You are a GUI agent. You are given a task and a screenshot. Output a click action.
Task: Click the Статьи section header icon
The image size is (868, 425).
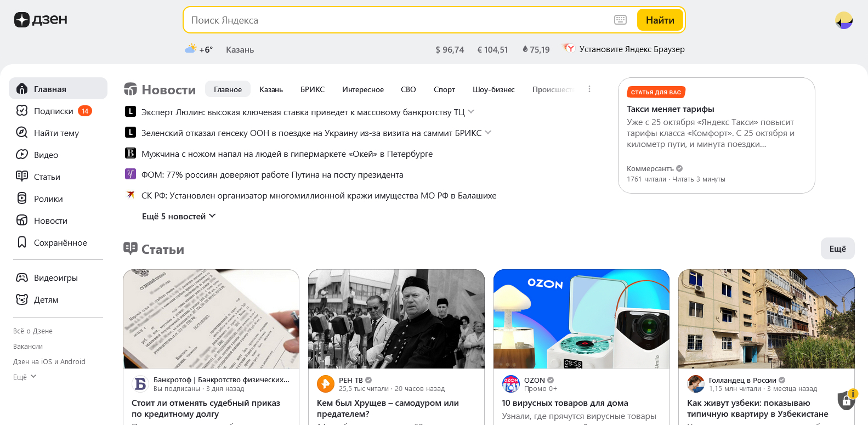point(131,248)
